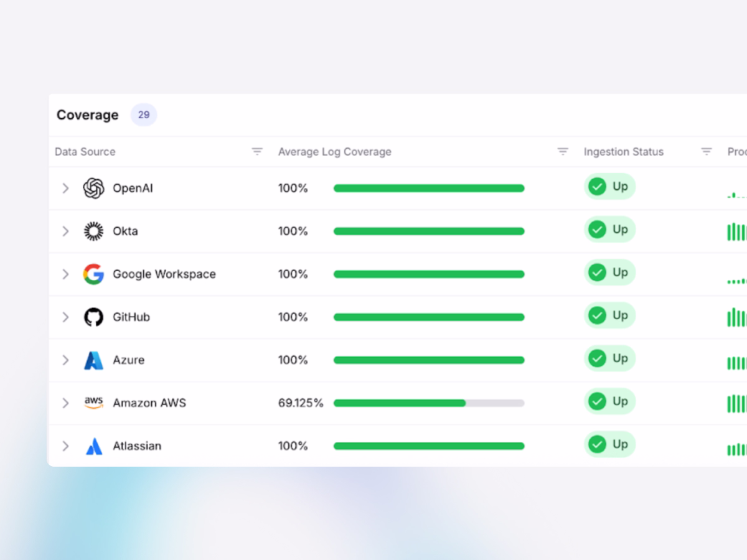Click the Up label in Google Workspace row

(x=620, y=272)
